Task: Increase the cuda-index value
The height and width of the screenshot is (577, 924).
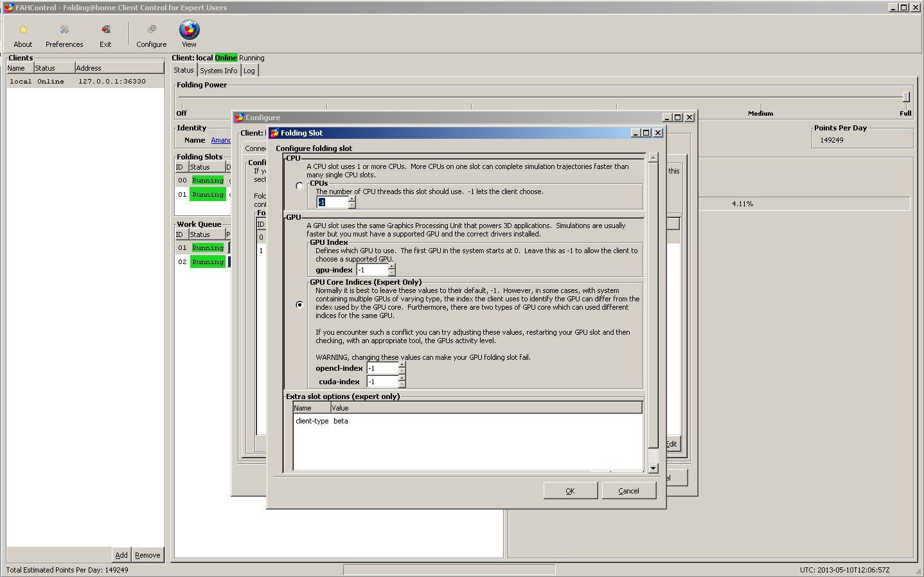Action: tap(402, 378)
